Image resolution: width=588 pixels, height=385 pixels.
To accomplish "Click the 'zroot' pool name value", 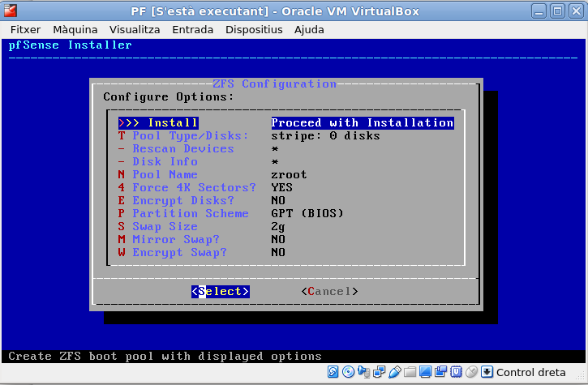I will tap(289, 175).
